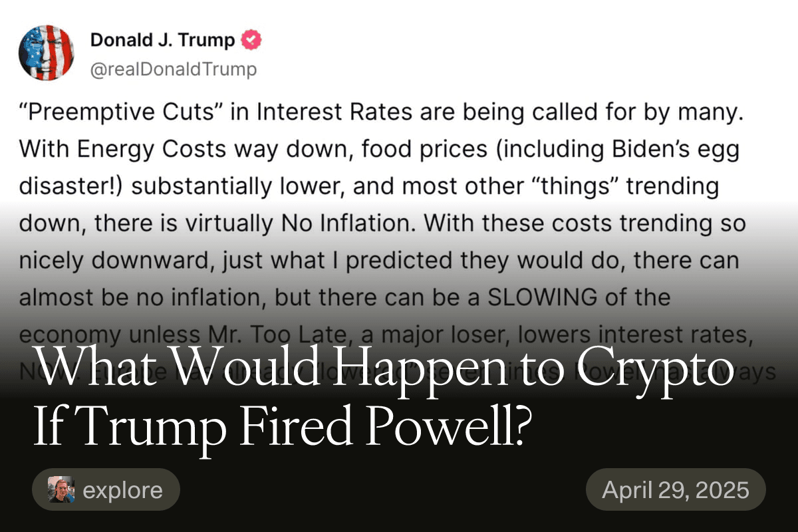Open the Donald J. Trump display name

click(x=163, y=41)
